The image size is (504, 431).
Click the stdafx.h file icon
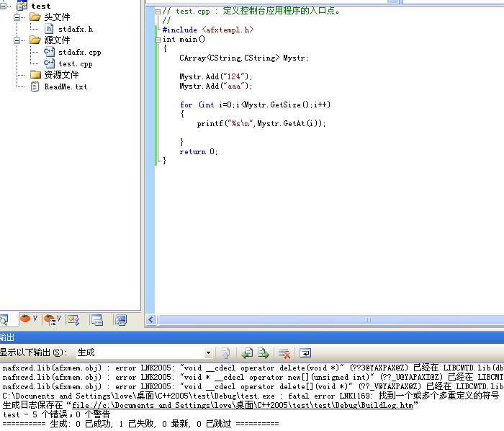pyautogui.click(x=49, y=29)
